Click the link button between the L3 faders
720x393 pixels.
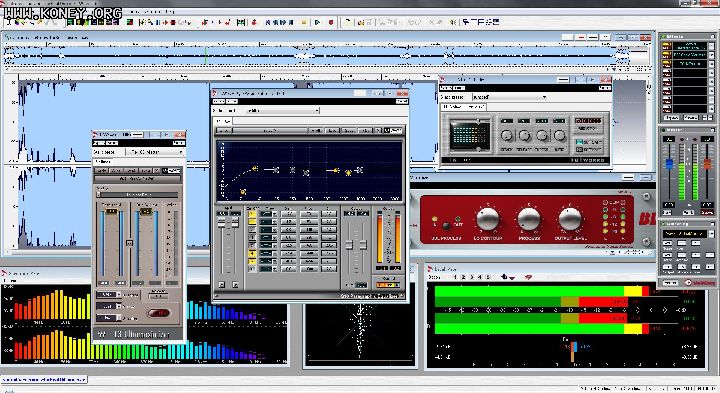coord(129,242)
